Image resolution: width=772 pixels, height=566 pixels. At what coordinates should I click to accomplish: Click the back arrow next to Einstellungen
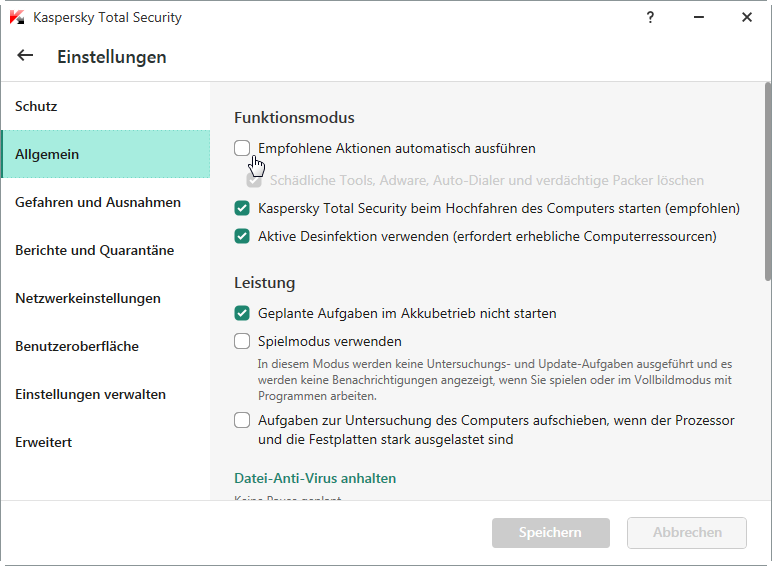tap(25, 56)
